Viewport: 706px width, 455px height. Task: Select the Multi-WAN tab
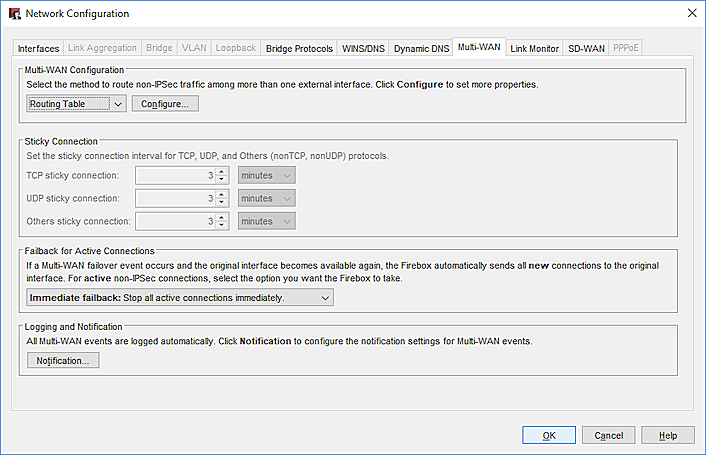[x=479, y=47]
